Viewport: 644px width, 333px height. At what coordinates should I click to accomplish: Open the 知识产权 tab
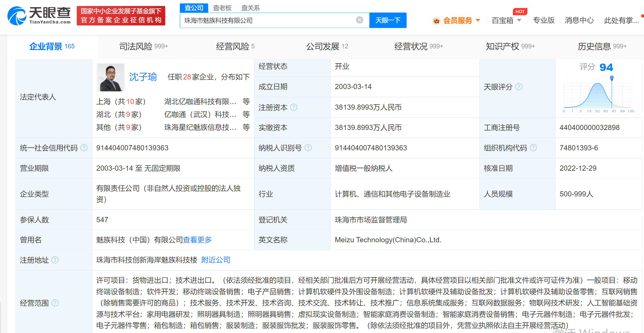pyautogui.click(x=510, y=46)
